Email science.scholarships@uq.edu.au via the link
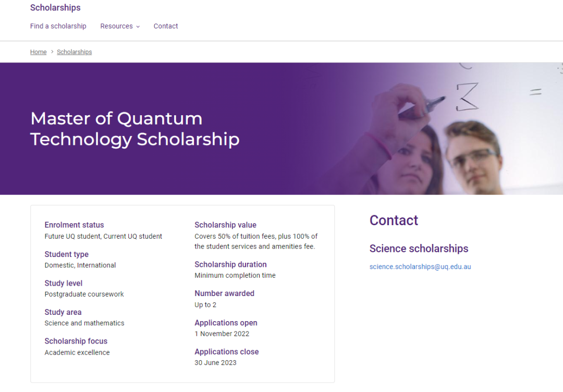The width and height of the screenshot is (563, 392). coord(420,267)
